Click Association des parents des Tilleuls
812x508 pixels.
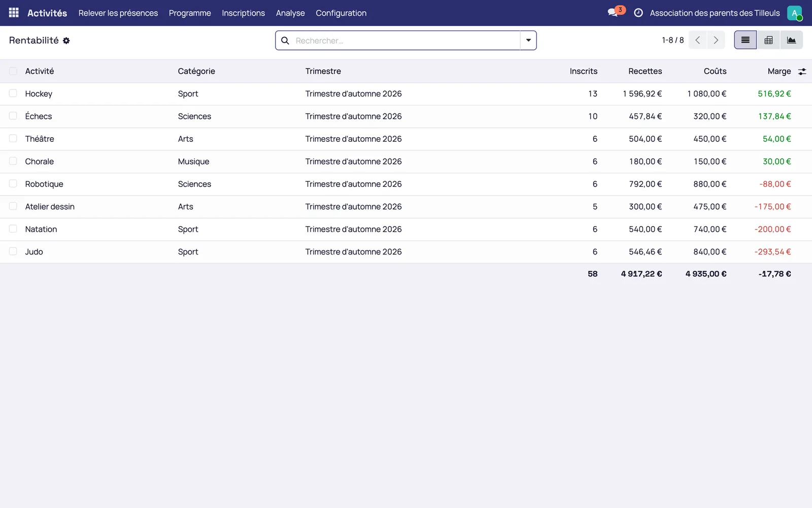tap(715, 13)
